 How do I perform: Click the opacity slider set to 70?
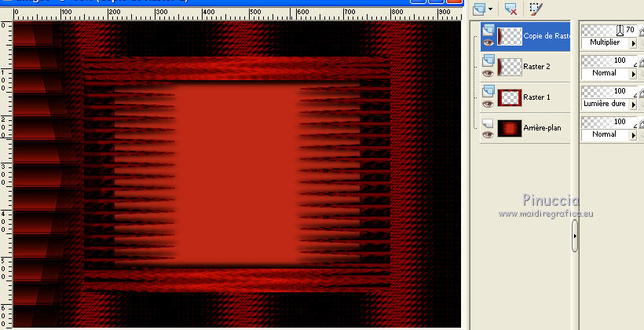point(609,31)
